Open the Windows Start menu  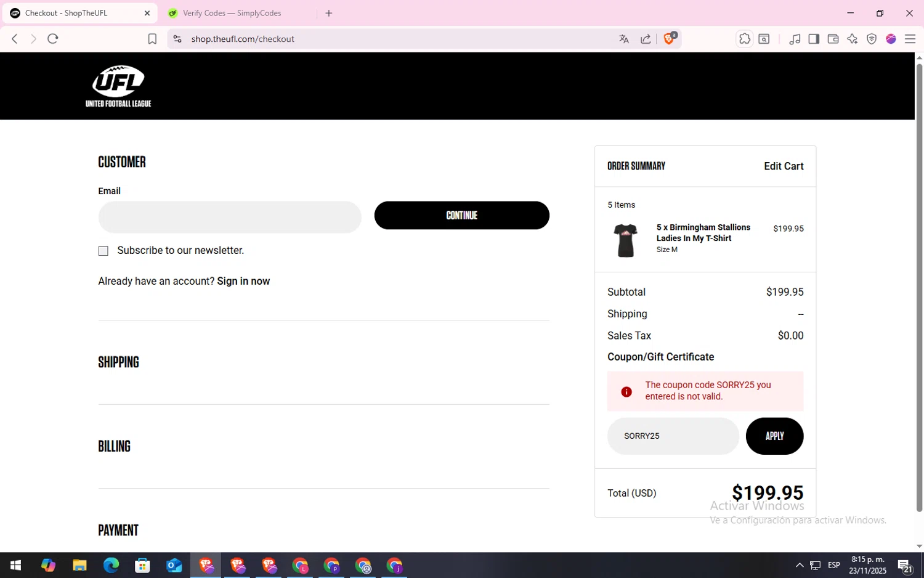tap(15, 565)
